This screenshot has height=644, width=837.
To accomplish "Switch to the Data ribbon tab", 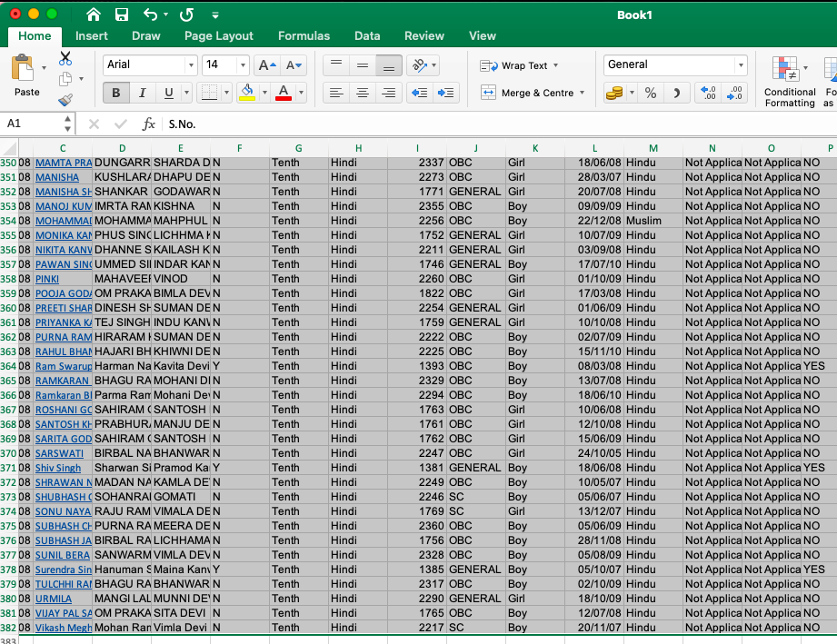I will (367, 35).
